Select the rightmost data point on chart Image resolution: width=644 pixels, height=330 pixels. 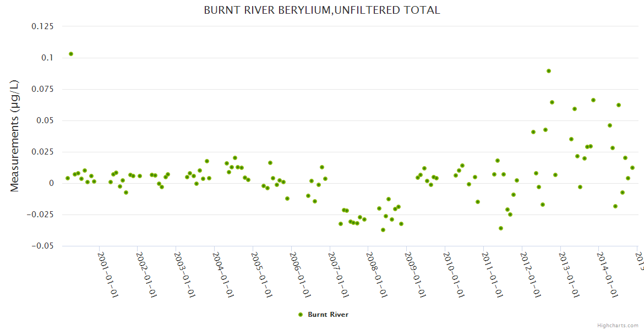point(632,168)
